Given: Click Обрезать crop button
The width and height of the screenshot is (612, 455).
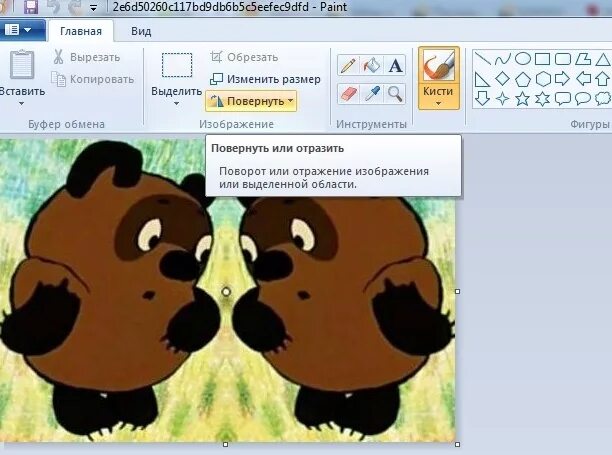Looking at the screenshot, I should (244, 57).
